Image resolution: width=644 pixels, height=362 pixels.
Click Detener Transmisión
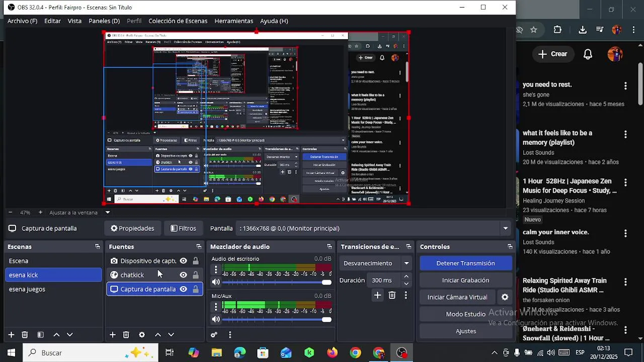[466, 263]
